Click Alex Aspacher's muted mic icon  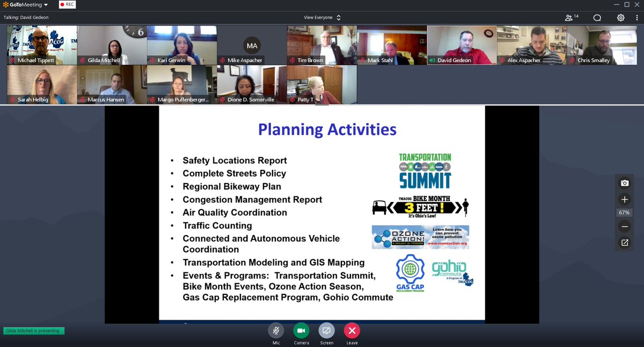click(502, 60)
